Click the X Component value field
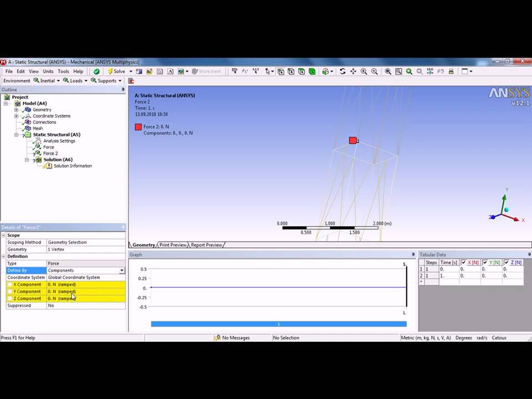 (86, 285)
